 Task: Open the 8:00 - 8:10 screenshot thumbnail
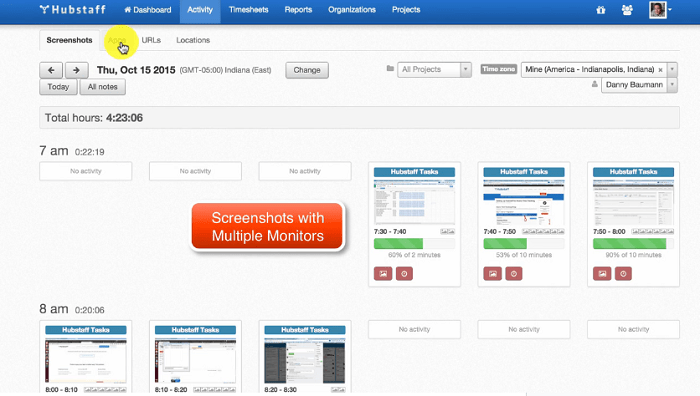[86, 361]
